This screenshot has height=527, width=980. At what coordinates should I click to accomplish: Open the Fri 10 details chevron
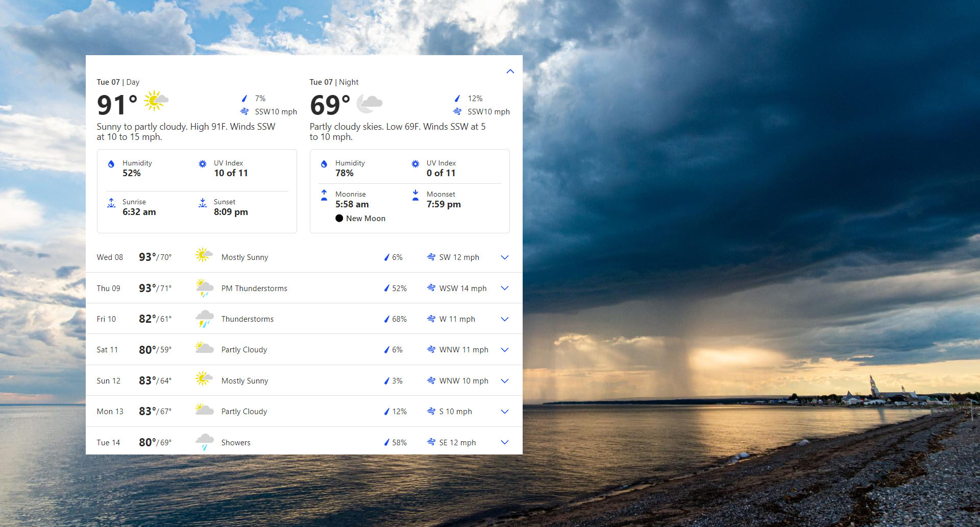(x=504, y=319)
